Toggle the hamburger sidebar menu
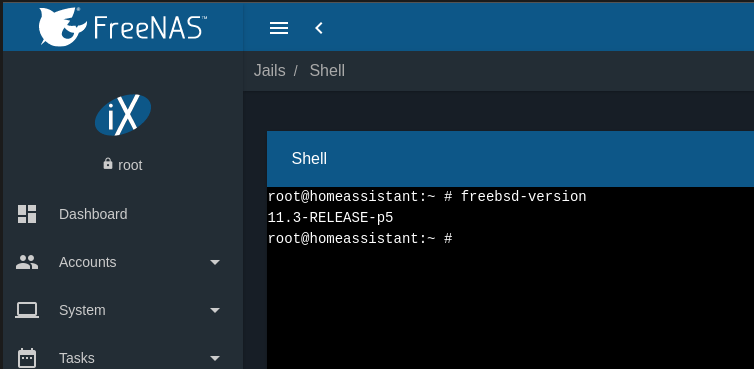The image size is (754, 369). click(x=279, y=28)
